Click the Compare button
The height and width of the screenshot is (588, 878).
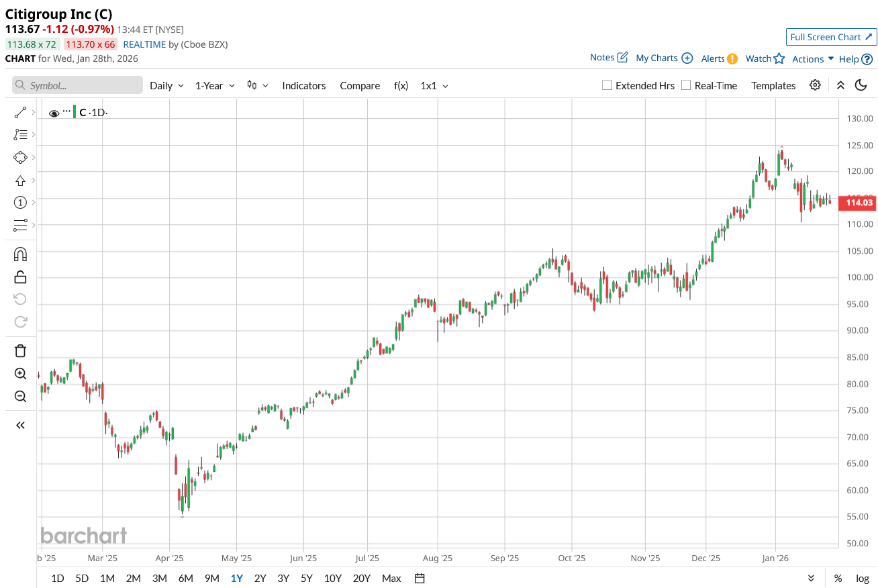pos(360,85)
